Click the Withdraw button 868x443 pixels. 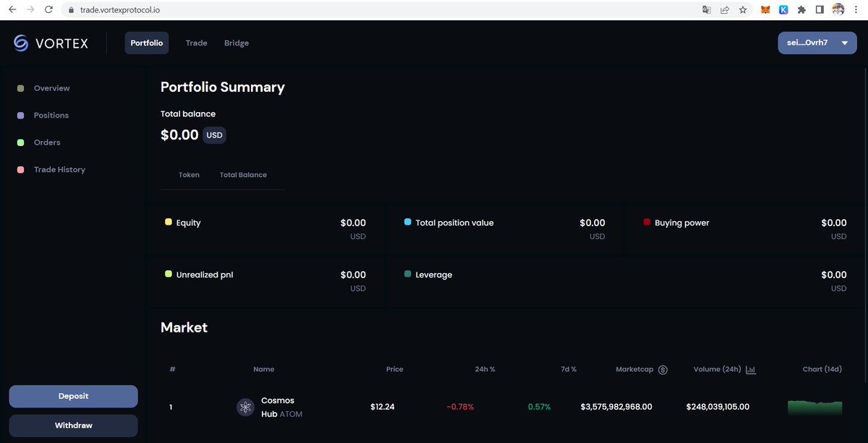[x=73, y=426]
